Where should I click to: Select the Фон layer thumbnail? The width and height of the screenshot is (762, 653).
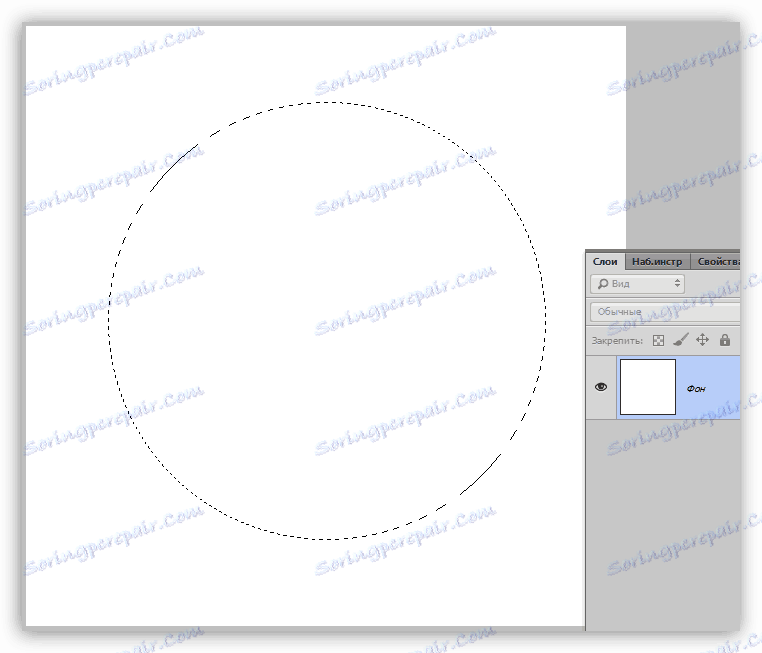click(648, 387)
